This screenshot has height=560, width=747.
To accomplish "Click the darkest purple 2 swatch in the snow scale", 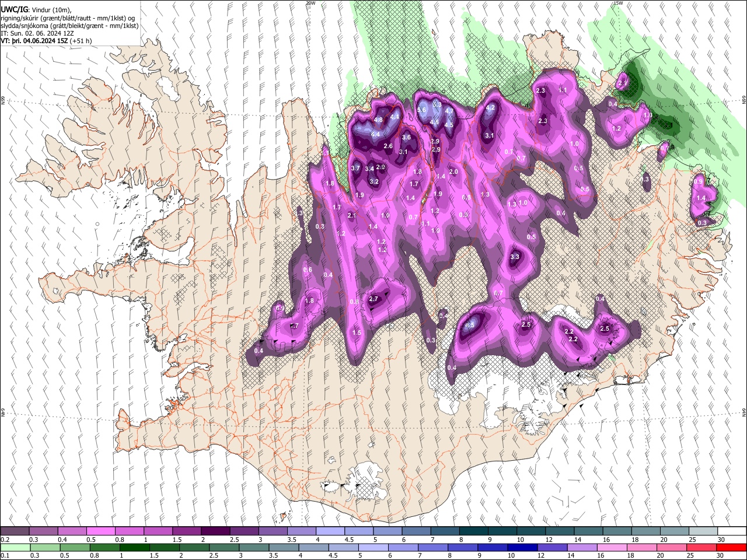I will pyautogui.click(x=215, y=531).
